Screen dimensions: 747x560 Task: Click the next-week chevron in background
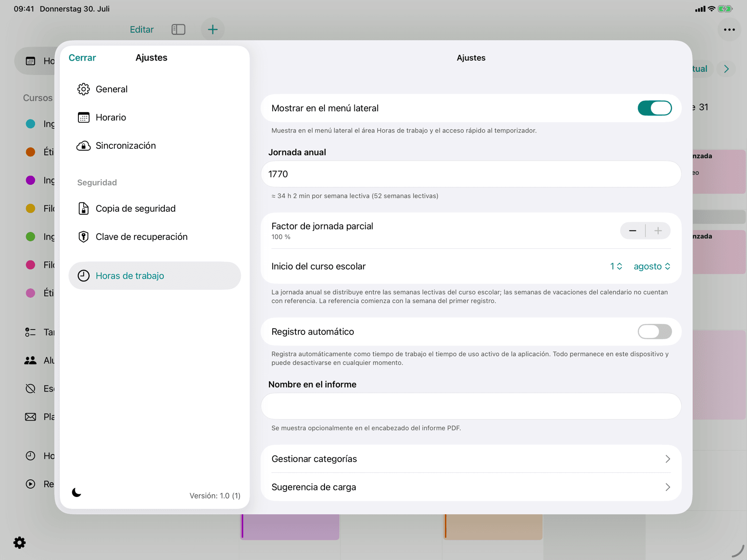point(726,69)
